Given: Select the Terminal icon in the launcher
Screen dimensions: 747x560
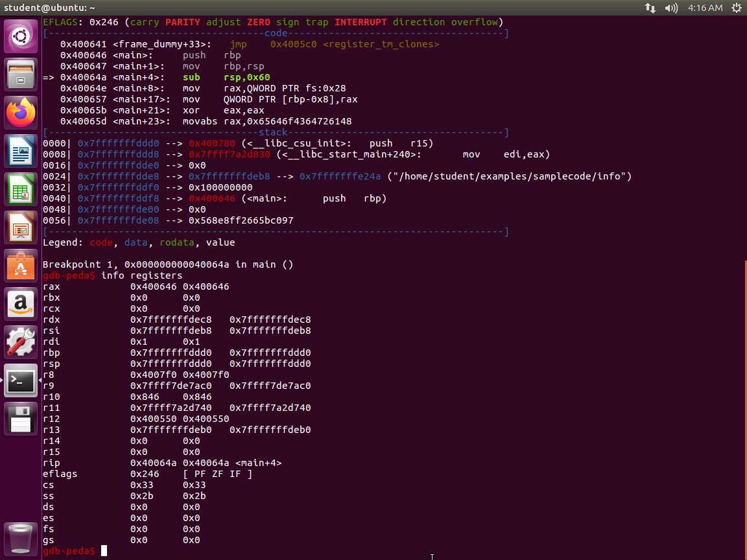Looking at the screenshot, I should click(21, 380).
